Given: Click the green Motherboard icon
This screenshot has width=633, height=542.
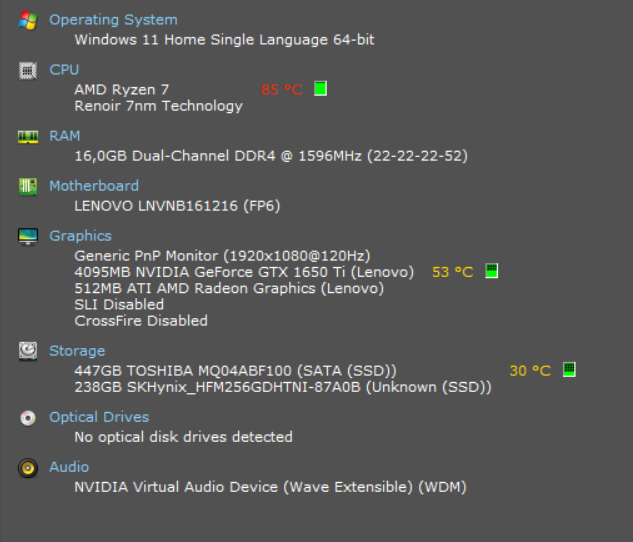Looking at the screenshot, I should click(28, 186).
